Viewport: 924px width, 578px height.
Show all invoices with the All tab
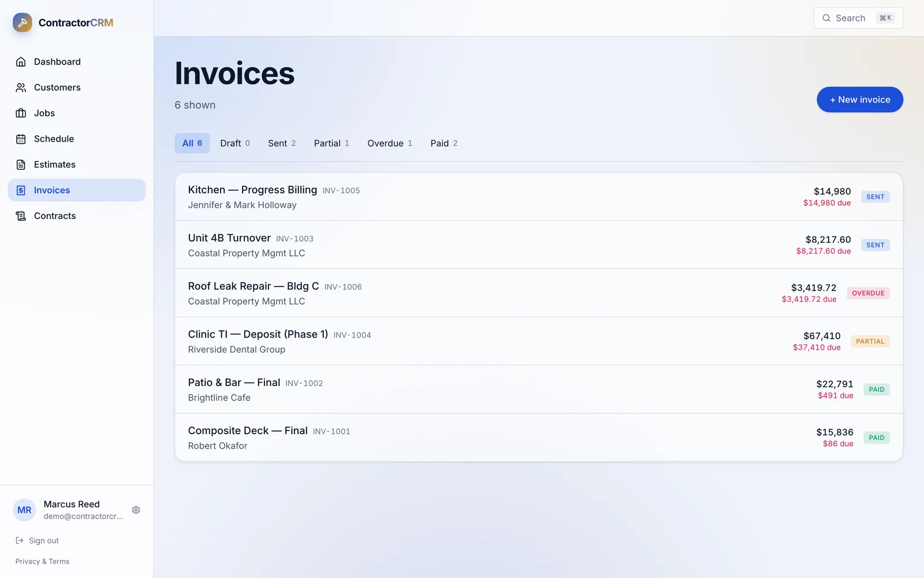pos(192,143)
